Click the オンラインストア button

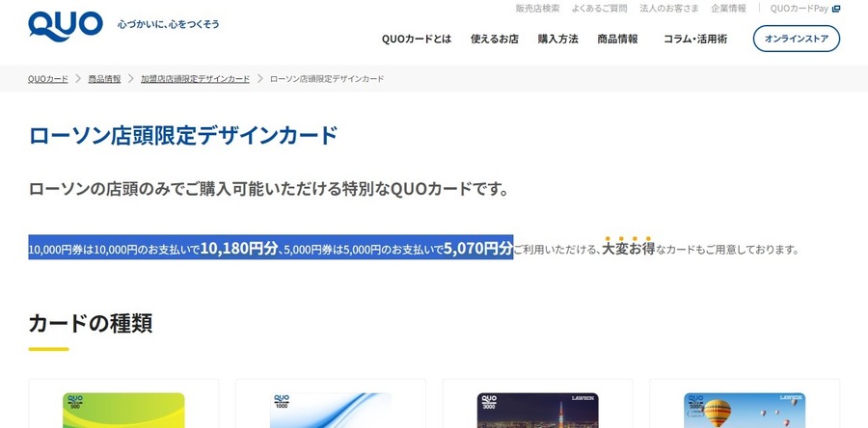point(797,39)
